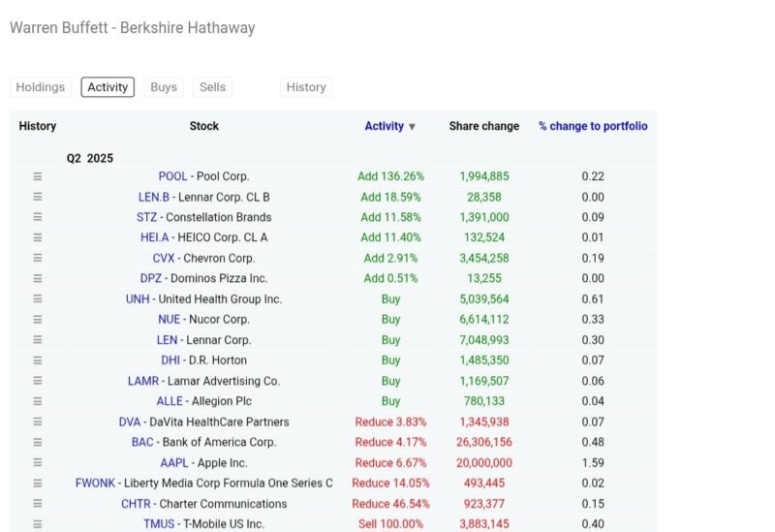Click portfolio change value 0.61

(x=593, y=298)
